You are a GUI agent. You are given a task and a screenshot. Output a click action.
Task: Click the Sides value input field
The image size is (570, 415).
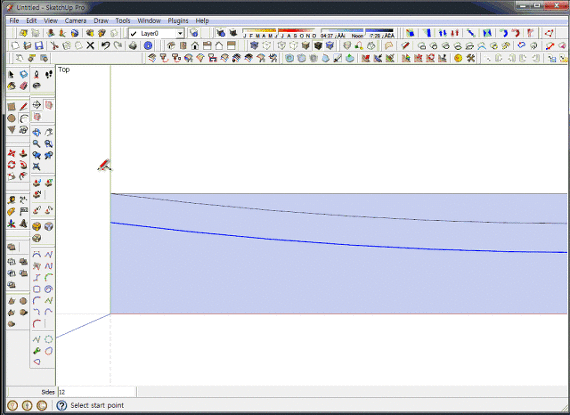pyautogui.click(x=97, y=392)
